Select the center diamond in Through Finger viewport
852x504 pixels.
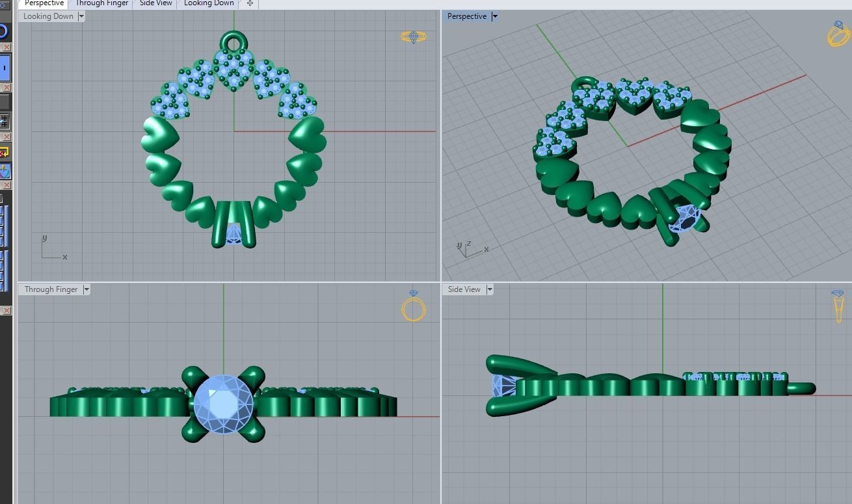224,403
